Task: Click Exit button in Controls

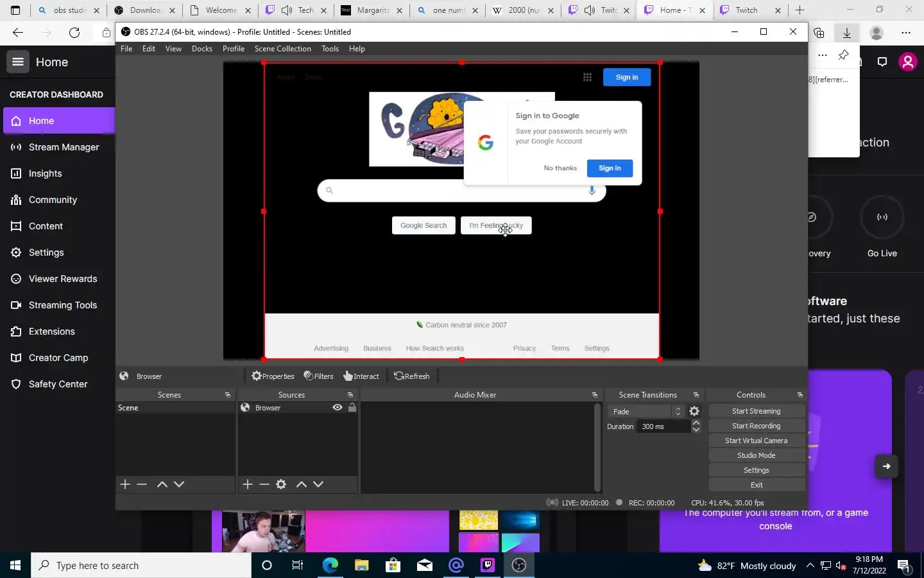Action: click(x=757, y=485)
